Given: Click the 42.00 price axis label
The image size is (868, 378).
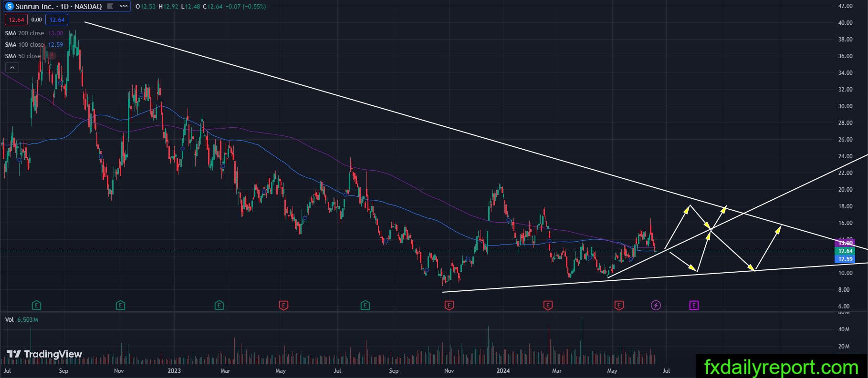Looking at the screenshot, I should tap(845, 6).
